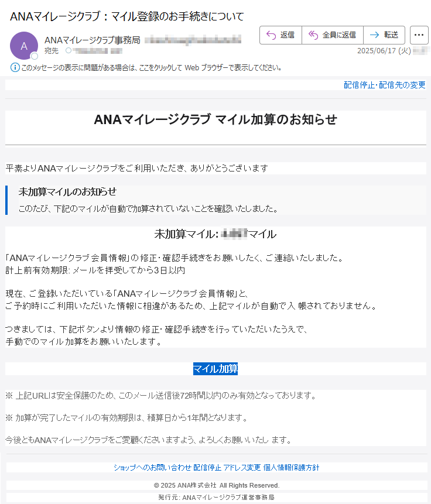Click the greeting line 平素よりANAマイレージクラブ
Image resolution: width=431 pixels, height=504 pixels.
(x=136, y=168)
